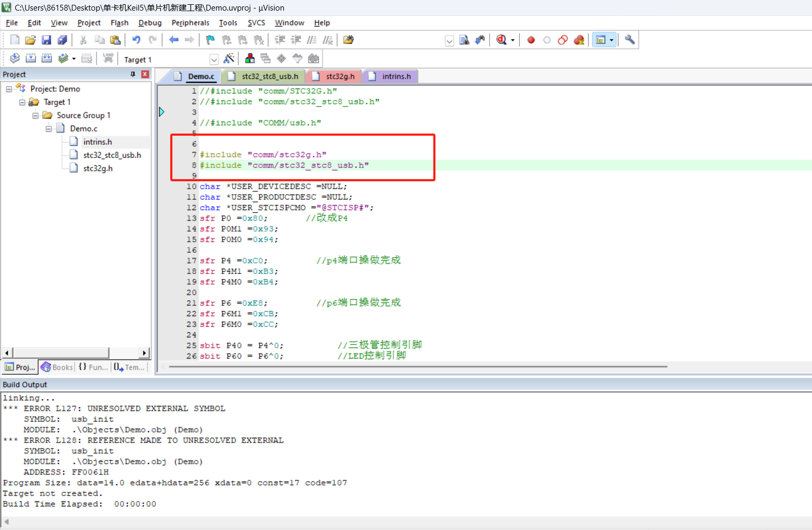
Task: Close the Project panel
Action: [x=145, y=74]
